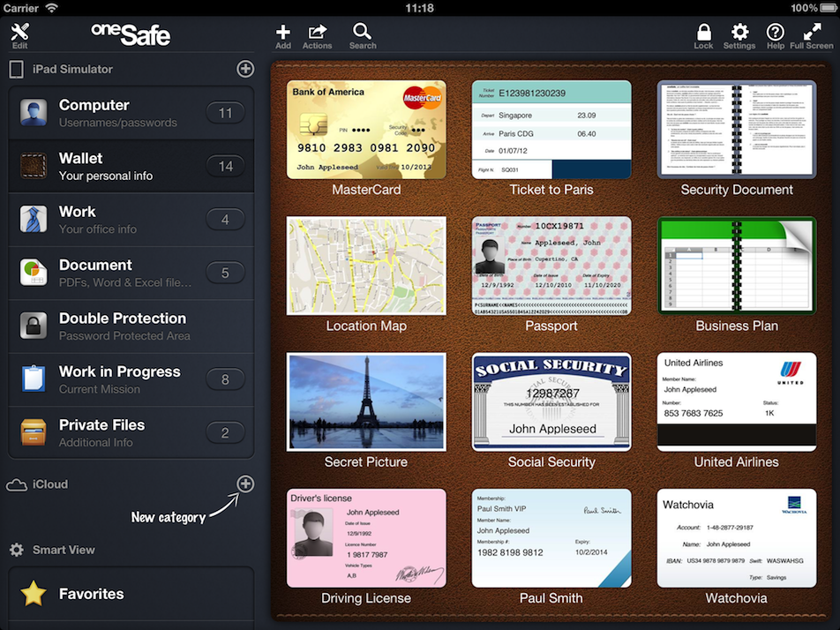
Task: Open the Document category
Action: point(131,272)
